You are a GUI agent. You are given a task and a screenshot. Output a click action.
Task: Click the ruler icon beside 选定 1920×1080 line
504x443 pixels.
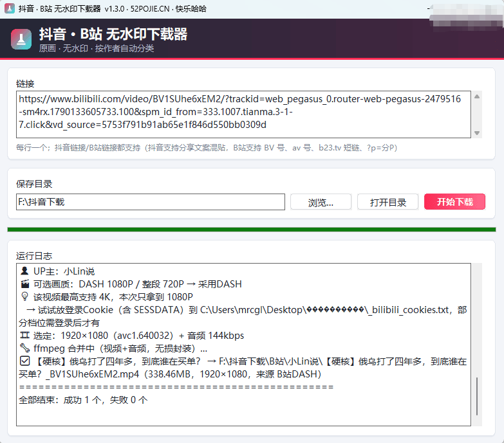coord(24,336)
